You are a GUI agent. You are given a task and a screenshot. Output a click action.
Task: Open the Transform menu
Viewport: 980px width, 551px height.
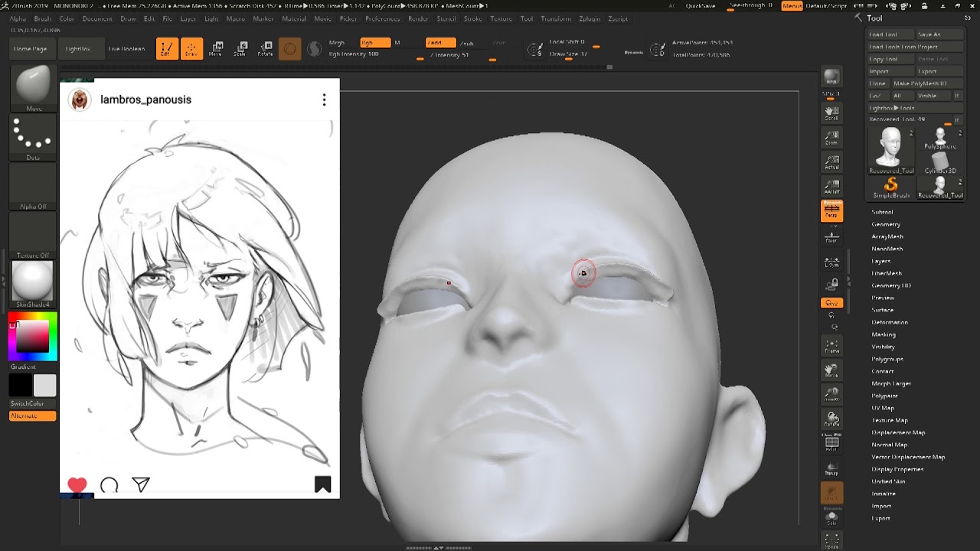[556, 18]
